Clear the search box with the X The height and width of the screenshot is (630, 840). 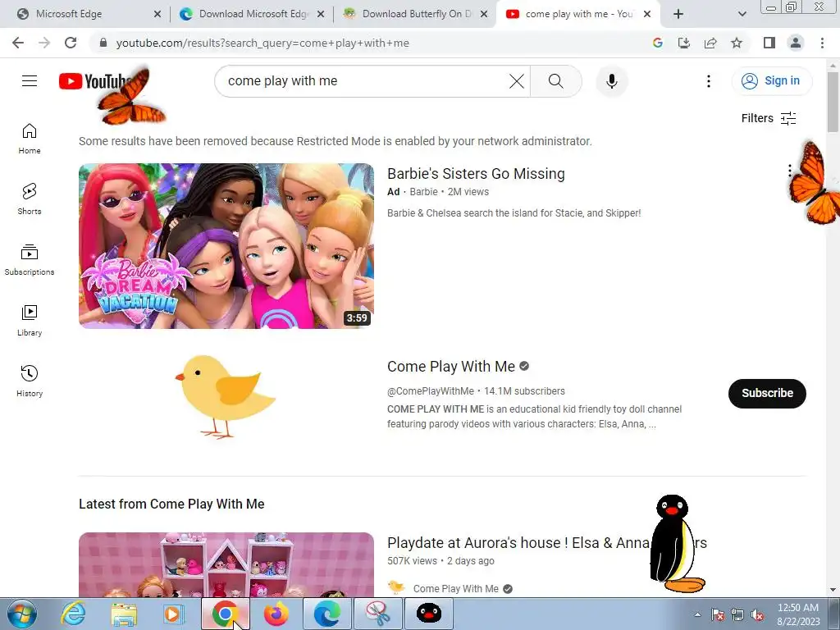click(517, 81)
